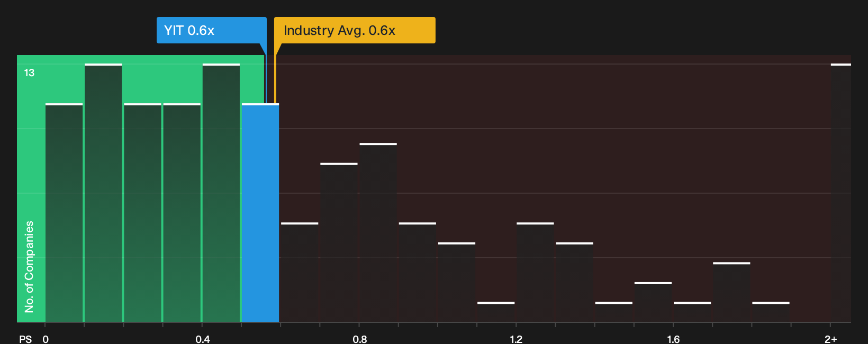Image resolution: width=868 pixels, height=344 pixels.
Task: Click the blue YIT 0.6x label
Action: click(211, 30)
